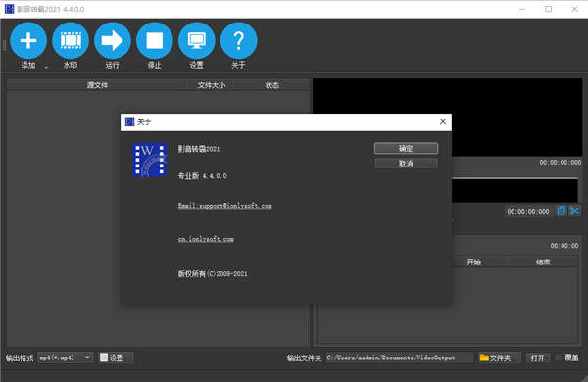Click the 专业版 4.4.0.0 version text
This screenshot has height=382, width=588.
pos(202,176)
